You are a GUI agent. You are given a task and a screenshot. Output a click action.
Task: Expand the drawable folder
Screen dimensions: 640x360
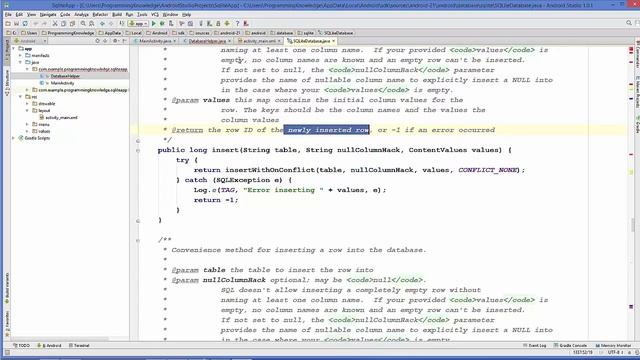[27, 104]
